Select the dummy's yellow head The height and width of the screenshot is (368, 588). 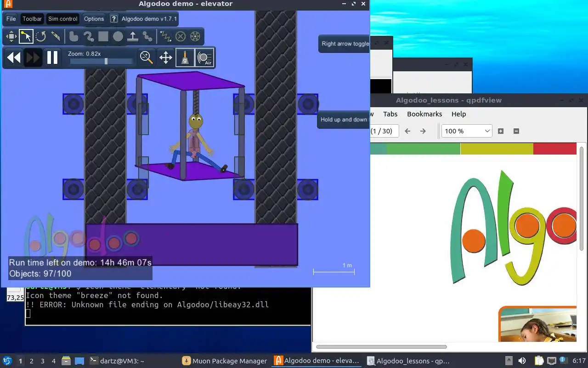click(196, 121)
